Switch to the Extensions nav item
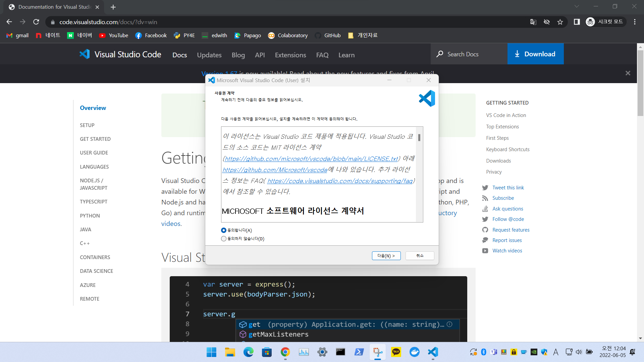The height and width of the screenshot is (362, 644). [x=290, y=55]
